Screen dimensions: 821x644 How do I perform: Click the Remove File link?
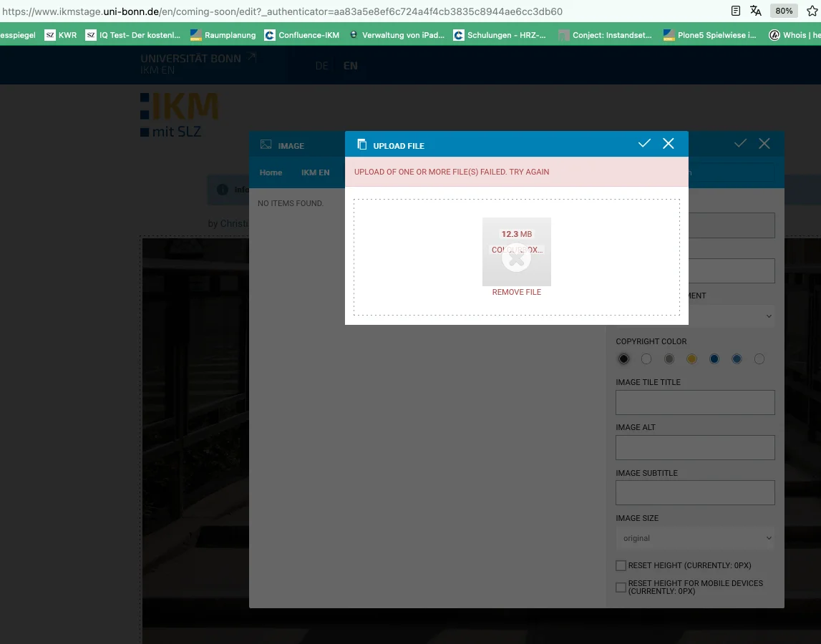(x=516, y=292)
